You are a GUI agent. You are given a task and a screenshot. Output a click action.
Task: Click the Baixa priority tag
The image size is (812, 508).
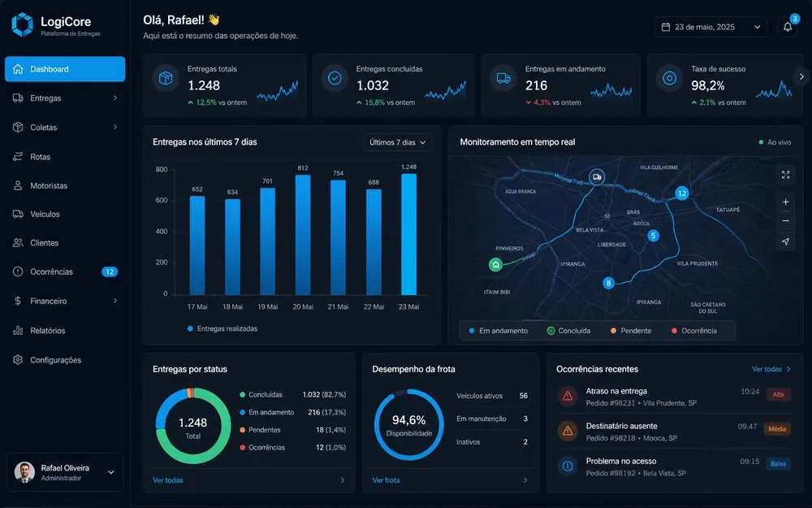click(779, 464)
